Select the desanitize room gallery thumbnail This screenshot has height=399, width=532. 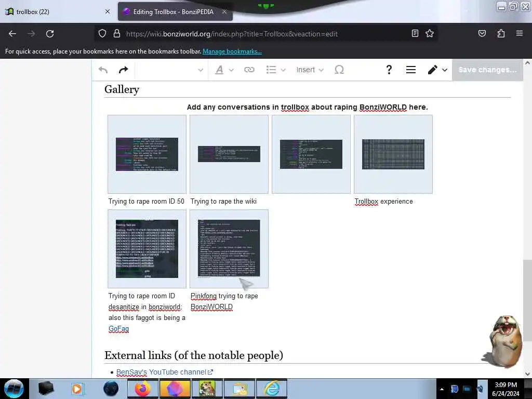tap(147, 249)
